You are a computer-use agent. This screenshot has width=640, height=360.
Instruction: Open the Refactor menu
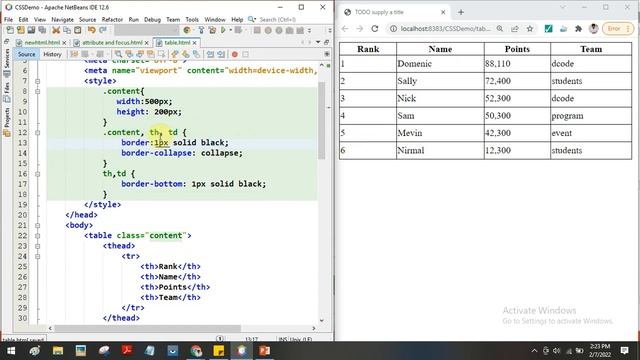click(112, 19)
